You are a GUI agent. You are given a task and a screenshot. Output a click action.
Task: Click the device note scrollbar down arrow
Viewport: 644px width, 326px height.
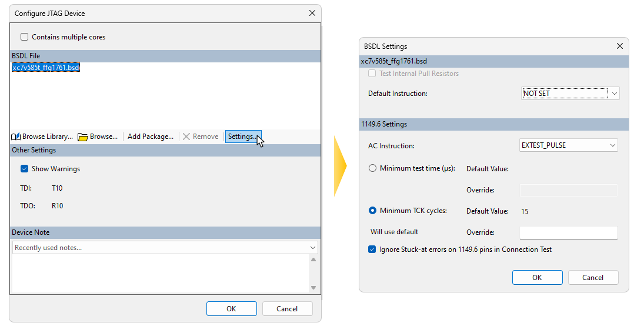tap(313, 287)
